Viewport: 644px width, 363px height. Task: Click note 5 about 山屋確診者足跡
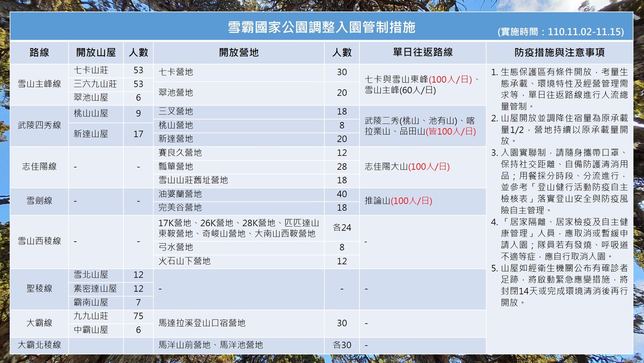pyautogui.click(x=559, y=285)
